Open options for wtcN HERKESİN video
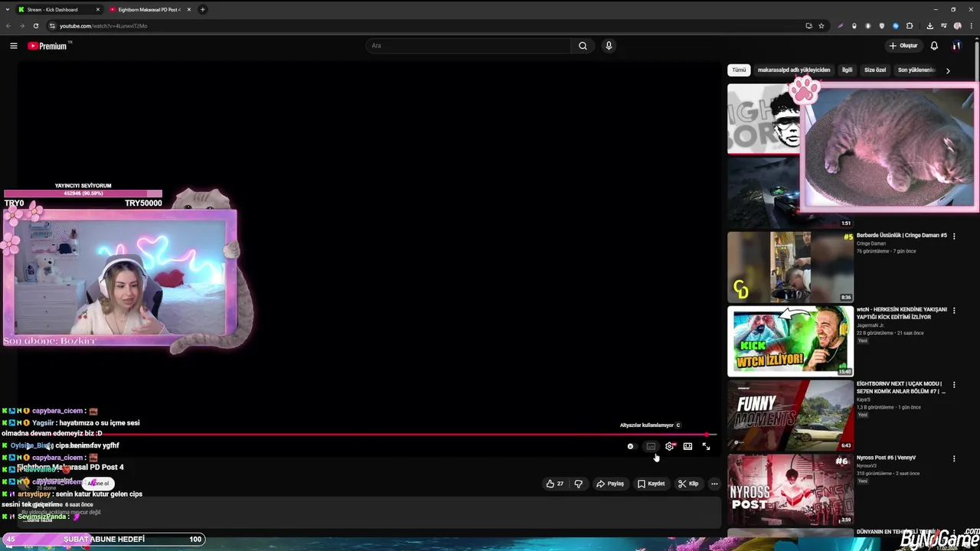The width and height of the screenshot is (980, 551). click(x=954, y=311)
